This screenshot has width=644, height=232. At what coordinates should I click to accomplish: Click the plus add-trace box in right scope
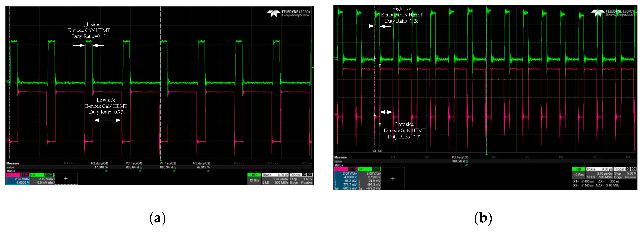click(x=393, y=179)
